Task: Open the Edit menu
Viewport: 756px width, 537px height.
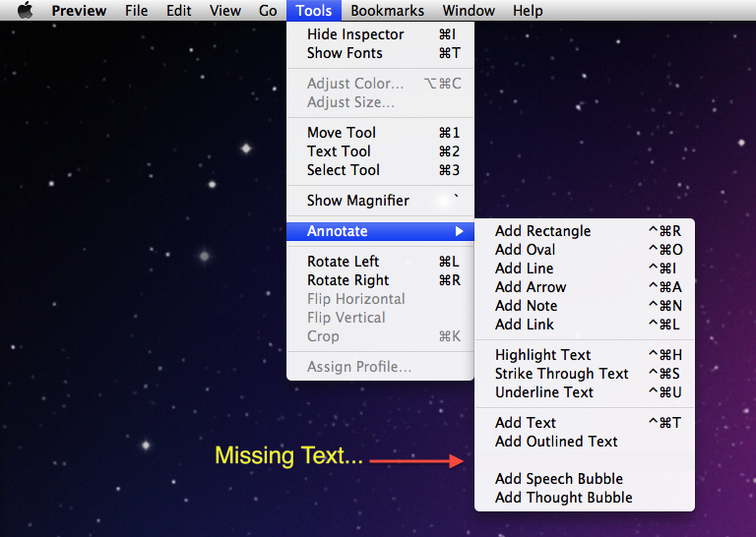Action: pos(179,10)
